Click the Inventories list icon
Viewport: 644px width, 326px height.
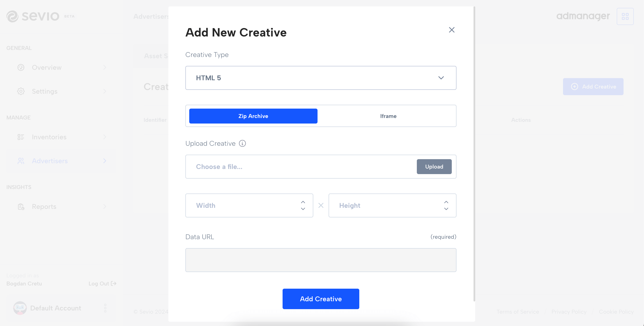tap(21, 137)
